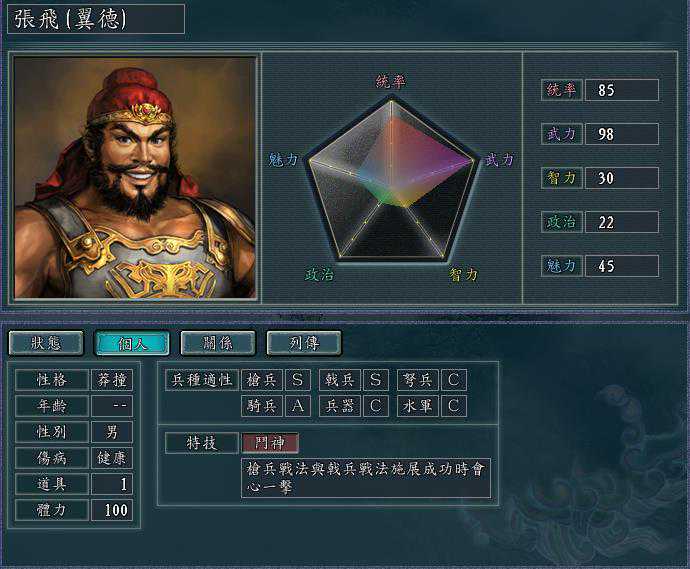
Task: Click the pentagon ability radar chart
Action: pyautogui.click(x=391, y=181)
